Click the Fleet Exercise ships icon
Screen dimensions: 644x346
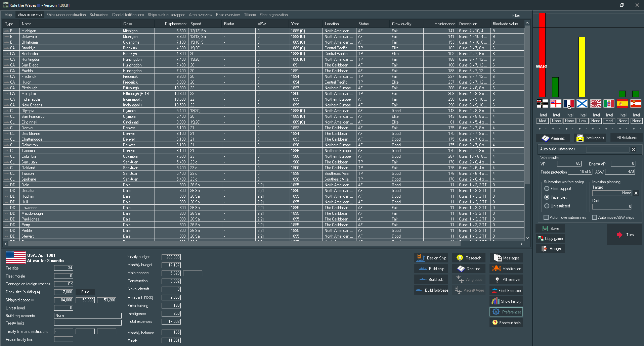pos(494,290)
